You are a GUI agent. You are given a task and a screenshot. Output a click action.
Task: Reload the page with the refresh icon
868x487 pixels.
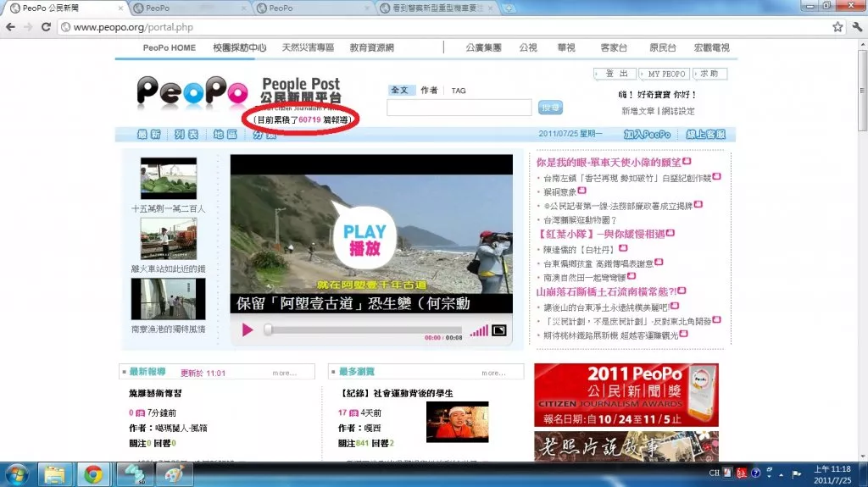pos(46,27)
